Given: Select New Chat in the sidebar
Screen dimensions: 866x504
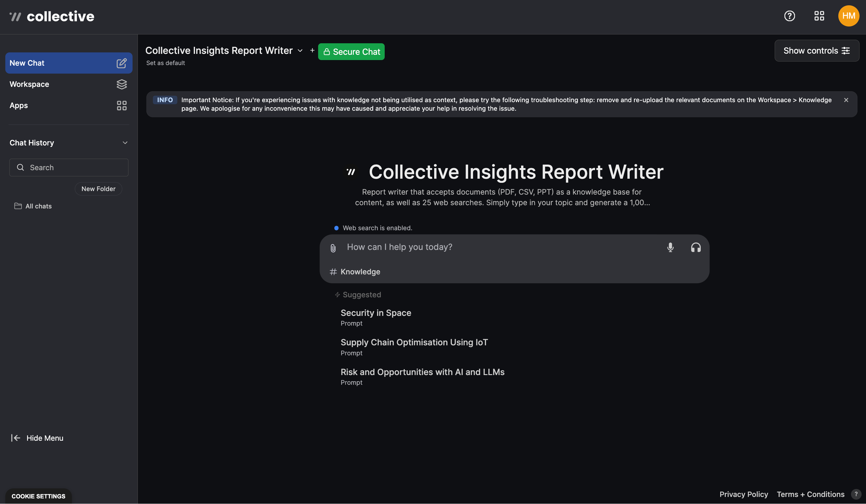Looking at the screenshot, I should click(x=69, y=63).
